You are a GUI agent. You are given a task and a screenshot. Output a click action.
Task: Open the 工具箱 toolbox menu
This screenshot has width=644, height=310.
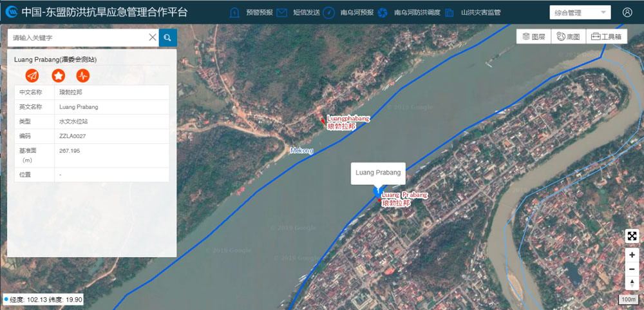point(606,37)
